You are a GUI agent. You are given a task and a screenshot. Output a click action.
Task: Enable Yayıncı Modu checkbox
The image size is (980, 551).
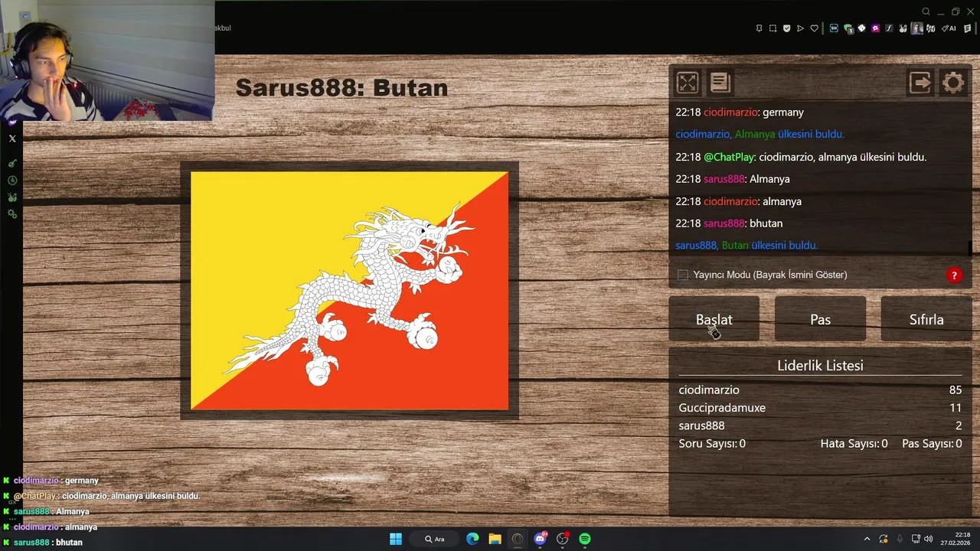point(683,275)
